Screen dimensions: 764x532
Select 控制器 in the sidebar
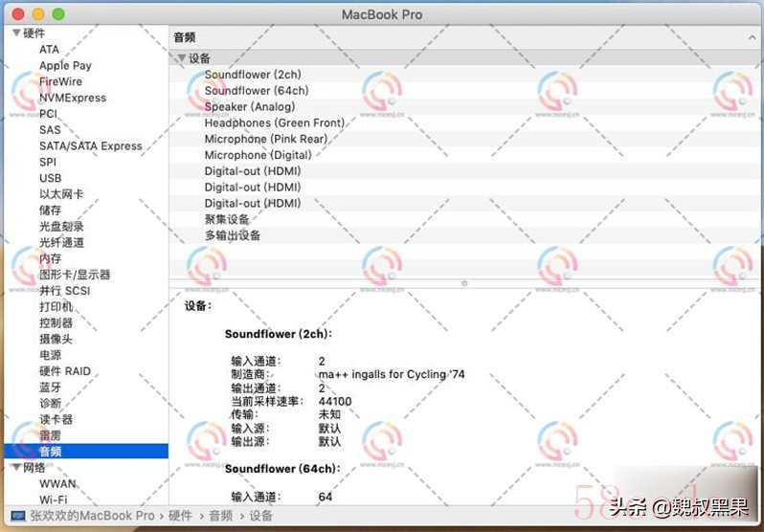(x=56, y=323)
